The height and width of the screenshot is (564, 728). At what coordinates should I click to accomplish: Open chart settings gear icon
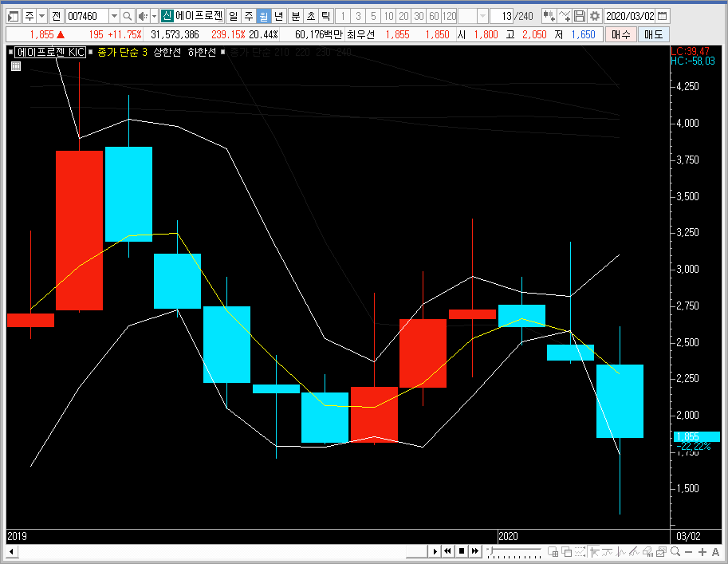(x=594, y=17)
